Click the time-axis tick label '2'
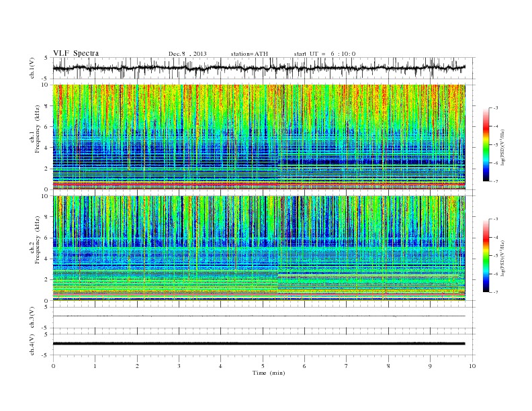 click(137, 366)
